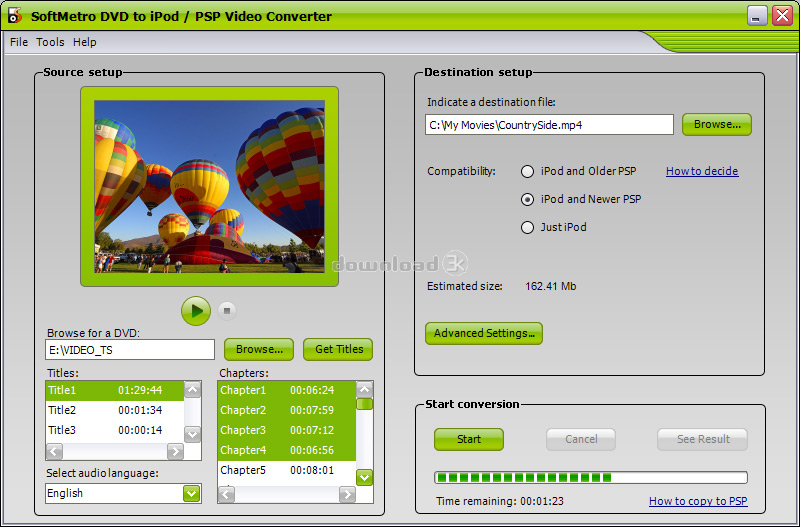Click the Chapters vertical scrollbar thumb
Screen dimensions: 800x527
pyautogui.click(x=364, y=404)
